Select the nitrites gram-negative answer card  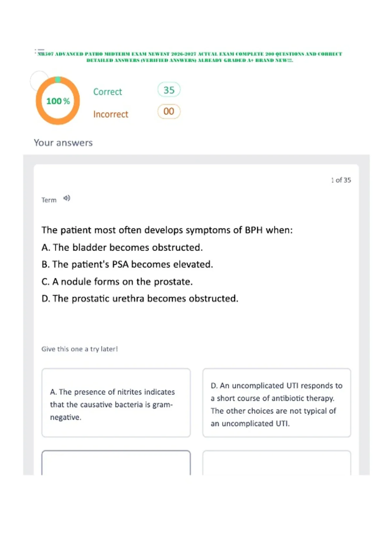pos(116,403)
